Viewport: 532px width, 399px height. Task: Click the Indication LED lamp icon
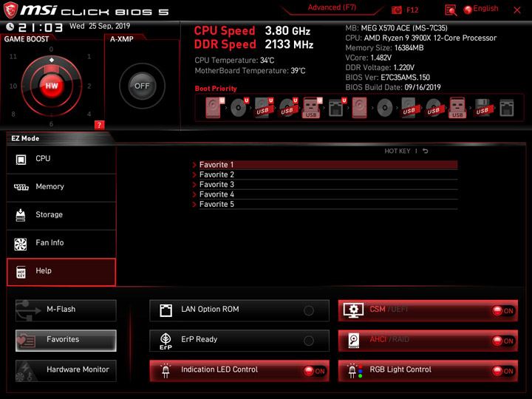pos(166,370)
